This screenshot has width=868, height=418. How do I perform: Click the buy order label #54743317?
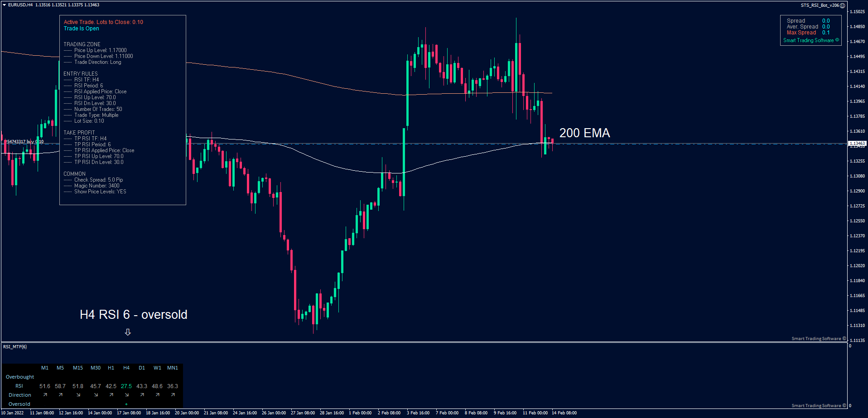coord(24,142)
